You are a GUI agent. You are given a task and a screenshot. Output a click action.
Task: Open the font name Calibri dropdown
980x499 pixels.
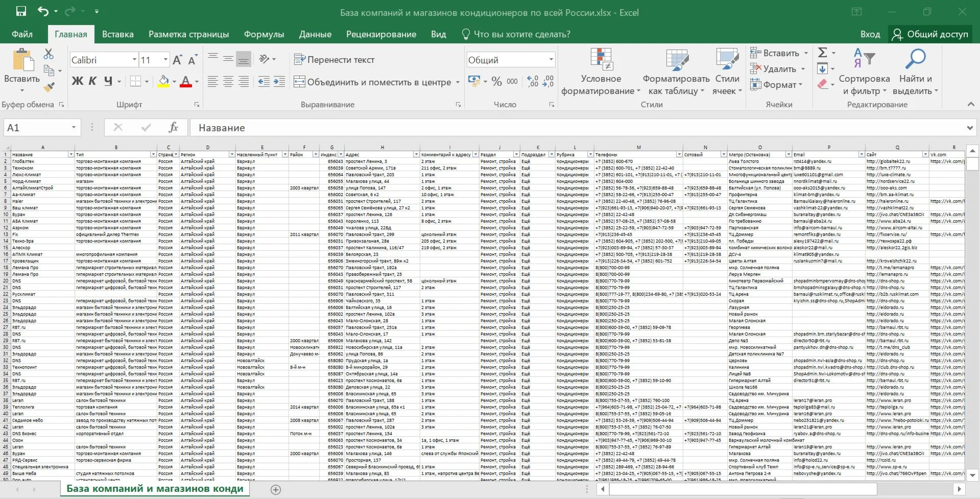click(134, 60)
